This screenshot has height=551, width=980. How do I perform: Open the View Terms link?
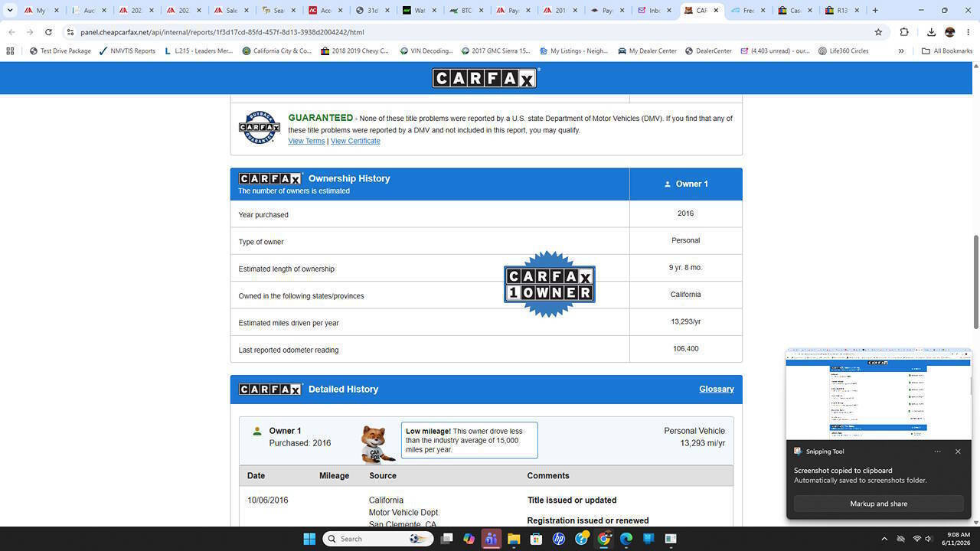[306, 141]
